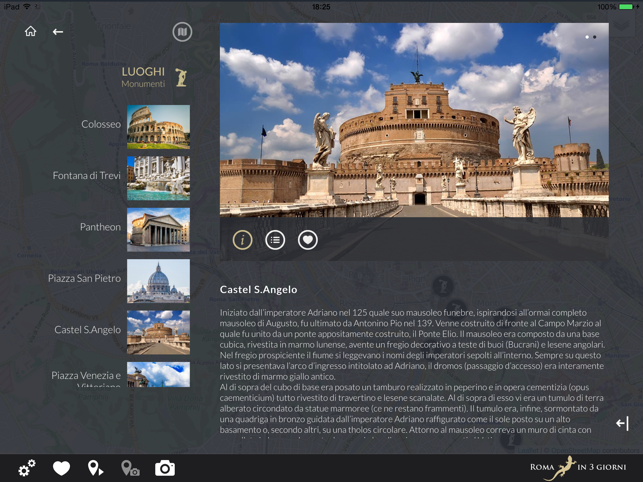
Task: Tap the Roma in 3 Giorni logo
Action: coord(578,468)
